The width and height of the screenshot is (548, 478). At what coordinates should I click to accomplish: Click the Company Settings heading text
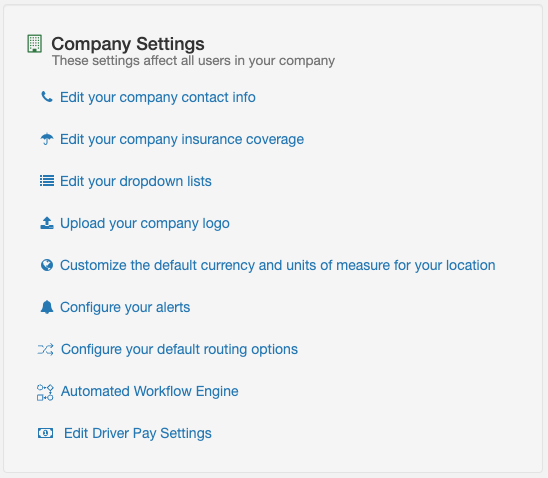[x=128, y=44]
